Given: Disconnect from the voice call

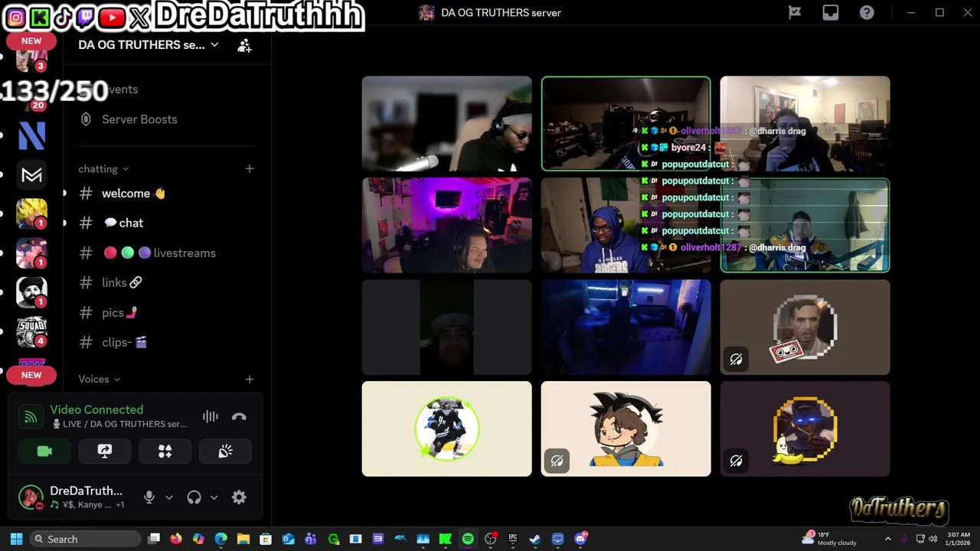Looking at the screenshot, I should coord(239,417).
